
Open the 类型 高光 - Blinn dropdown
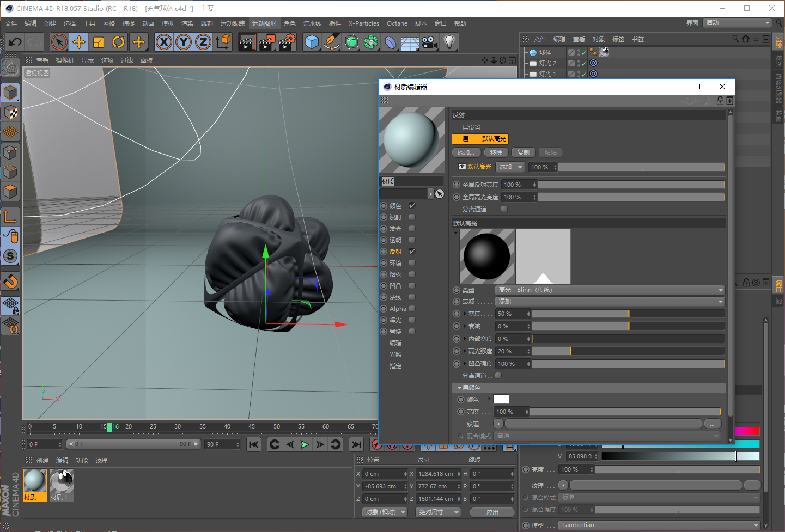coord(610,290)
